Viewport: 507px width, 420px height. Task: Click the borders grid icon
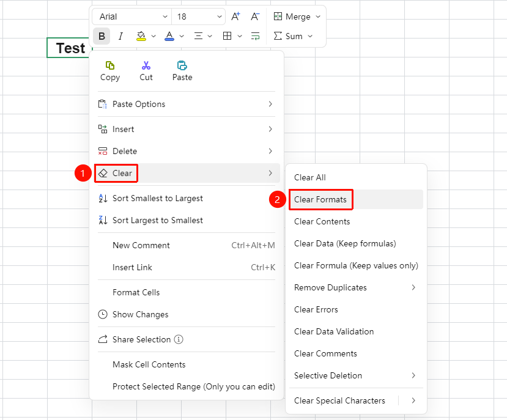click(228, 36)
